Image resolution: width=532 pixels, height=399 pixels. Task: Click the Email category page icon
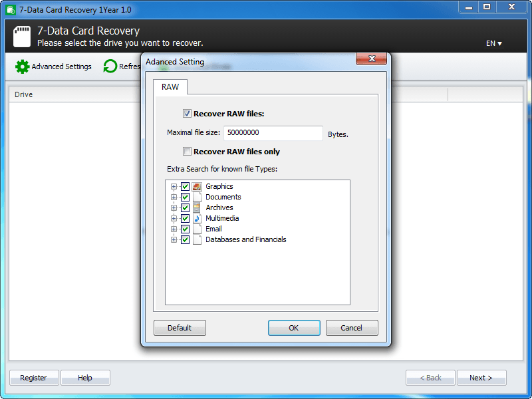197,229
